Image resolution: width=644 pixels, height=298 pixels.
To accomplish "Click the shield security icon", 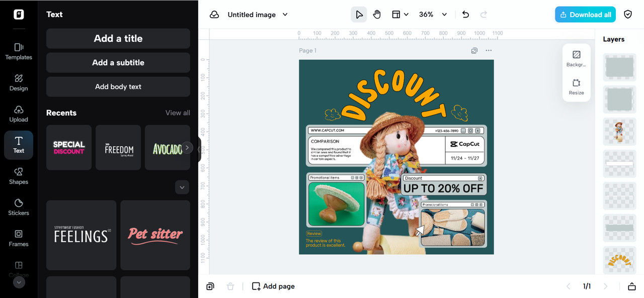I will pos(628,15).
